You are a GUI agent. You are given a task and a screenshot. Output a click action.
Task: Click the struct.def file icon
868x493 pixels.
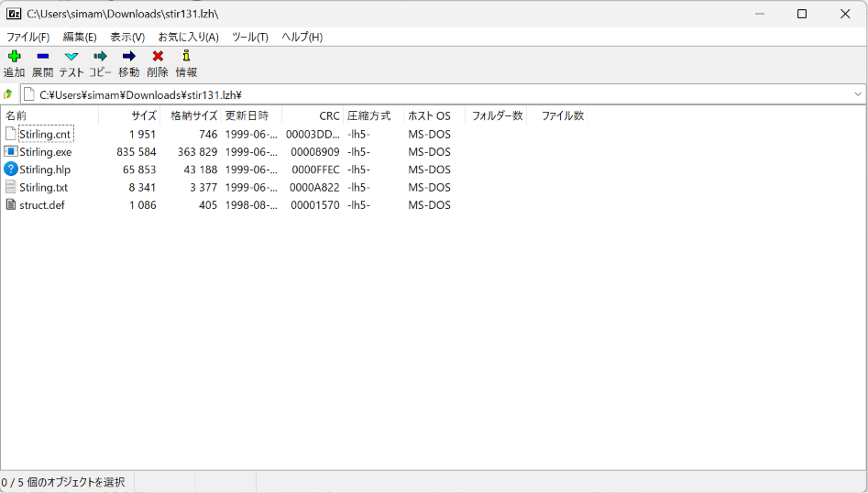click(10, 204)
